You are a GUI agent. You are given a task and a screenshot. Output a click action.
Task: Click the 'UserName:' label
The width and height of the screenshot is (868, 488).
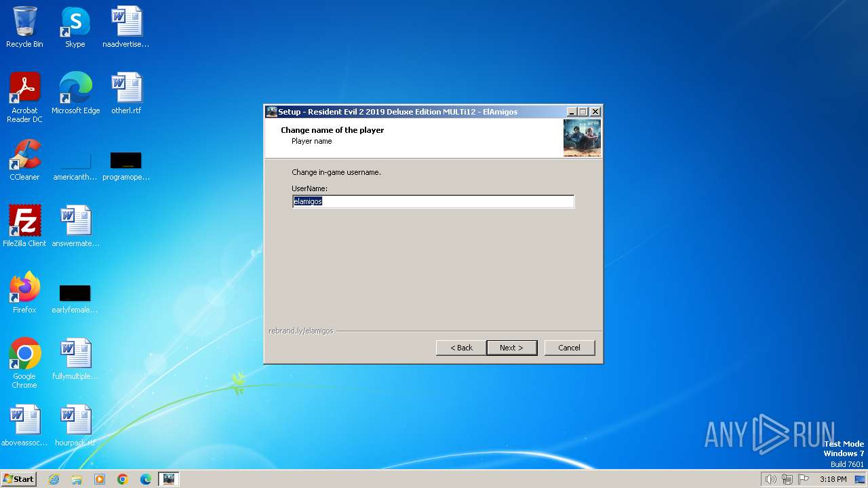click(310, 188)
